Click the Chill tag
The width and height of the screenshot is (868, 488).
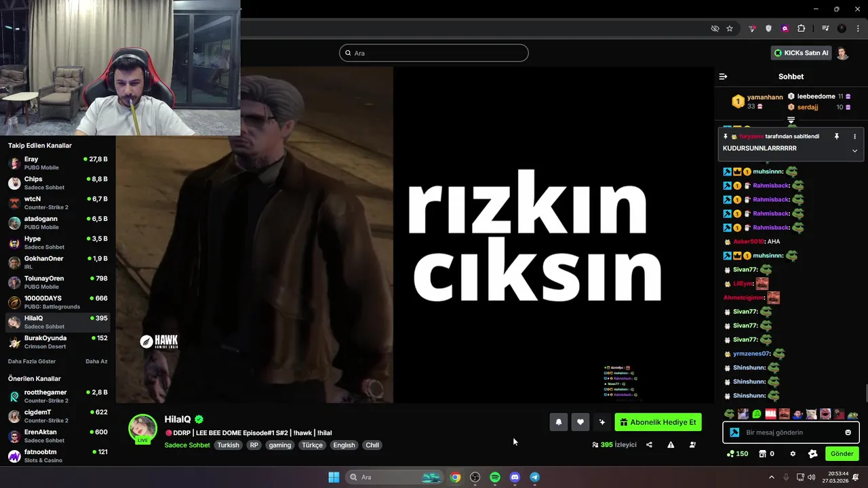[372, 445]
